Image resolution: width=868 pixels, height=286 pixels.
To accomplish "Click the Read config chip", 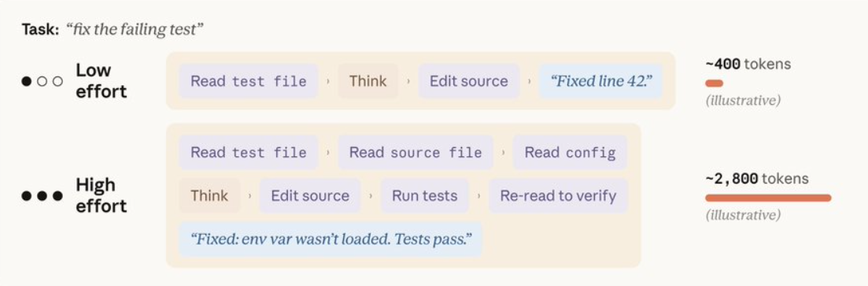I will (x=571, y=152).
